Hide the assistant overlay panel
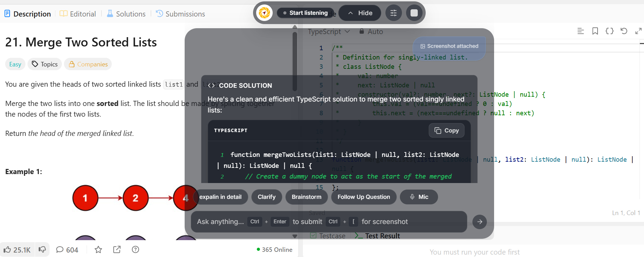Screen dimensions: 644x257 pyautogui.click(x=360, y=13)
